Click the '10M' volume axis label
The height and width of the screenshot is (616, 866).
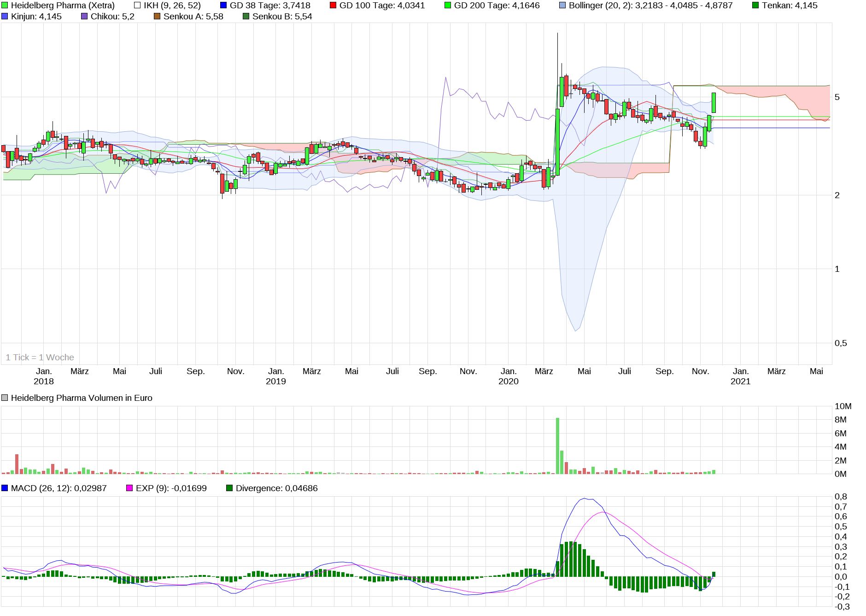[x=843, y=406]
